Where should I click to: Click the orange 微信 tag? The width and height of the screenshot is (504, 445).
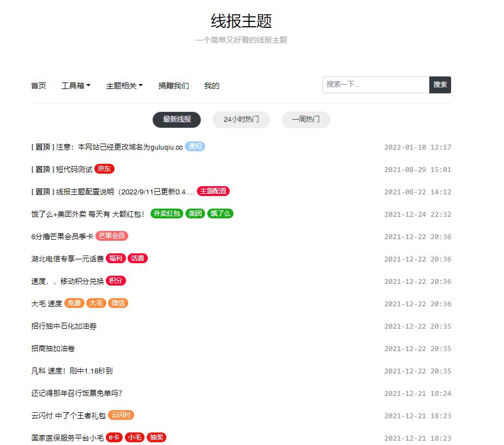(x=118, y=303)
